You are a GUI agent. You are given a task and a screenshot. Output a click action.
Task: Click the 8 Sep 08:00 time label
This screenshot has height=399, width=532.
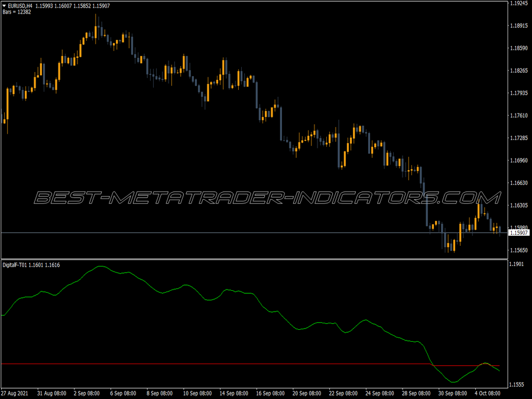[x=160, y=394]
